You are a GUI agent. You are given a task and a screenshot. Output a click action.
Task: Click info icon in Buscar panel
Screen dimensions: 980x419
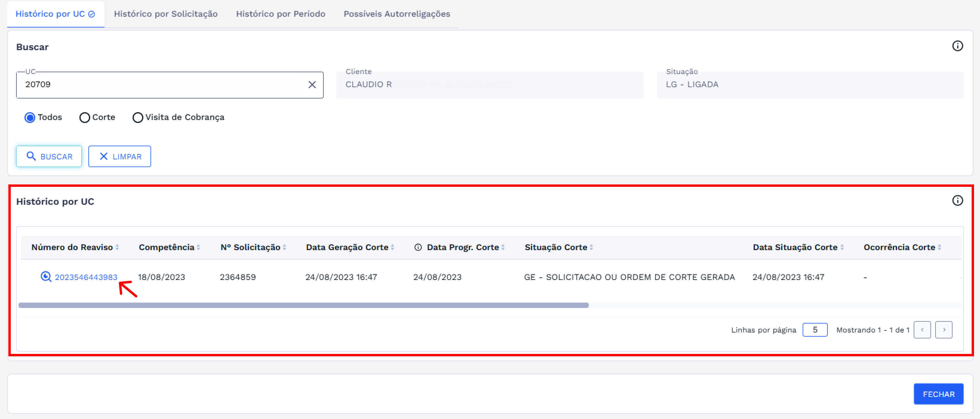[x=957, y=46]
